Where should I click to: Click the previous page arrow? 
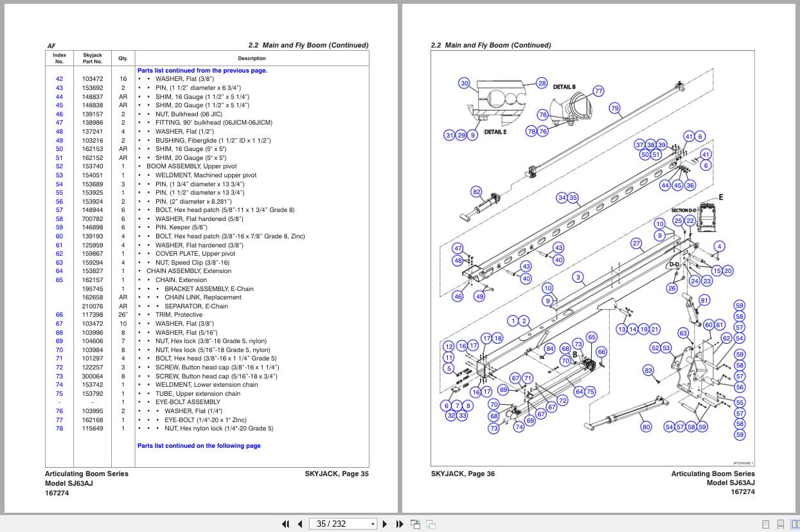(299, 524)
